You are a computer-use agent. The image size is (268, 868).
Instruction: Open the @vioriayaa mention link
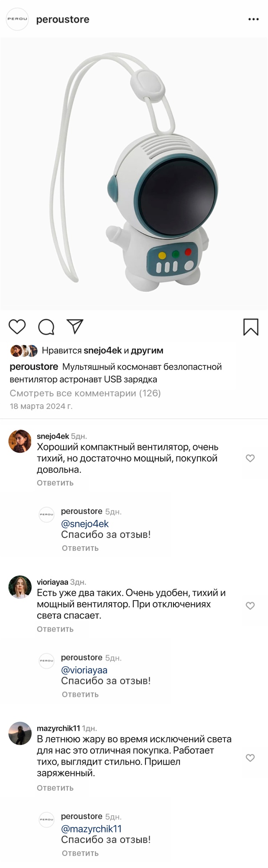(84, 670)
